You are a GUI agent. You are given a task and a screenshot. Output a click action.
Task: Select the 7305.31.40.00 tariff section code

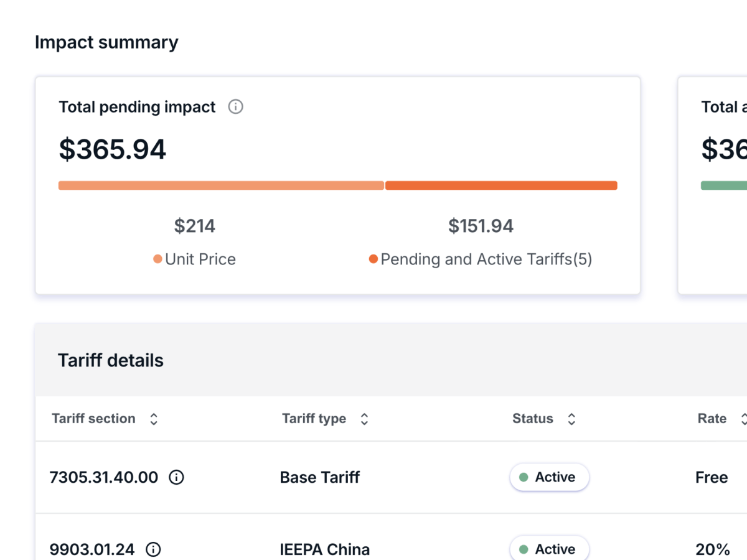[103, 477]
